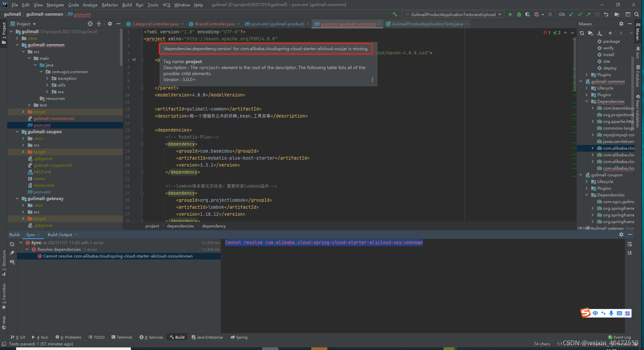Open the Refactor menu
The height and width of the screenshot is (350, 644).
click(110, 5)
